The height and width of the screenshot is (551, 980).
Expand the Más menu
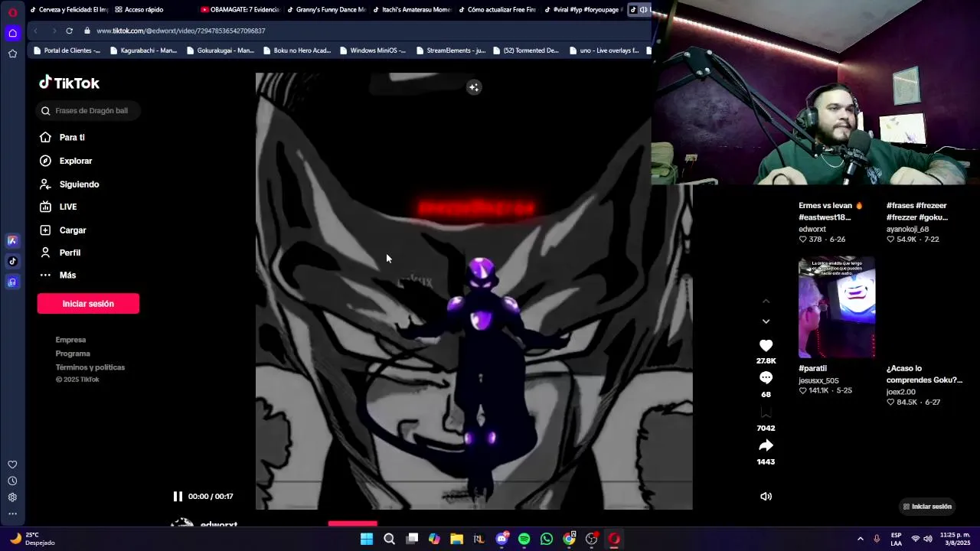(x=57, y=275)
